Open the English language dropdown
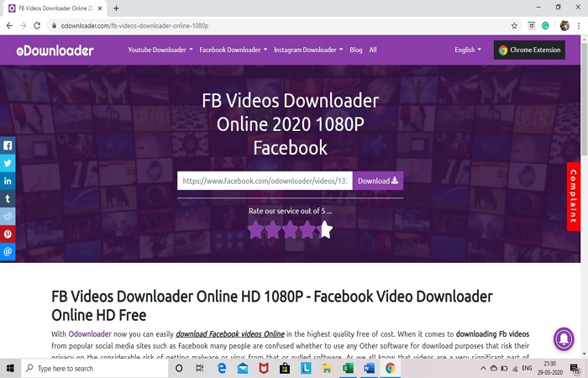588x378 pixels. (468, 50)
